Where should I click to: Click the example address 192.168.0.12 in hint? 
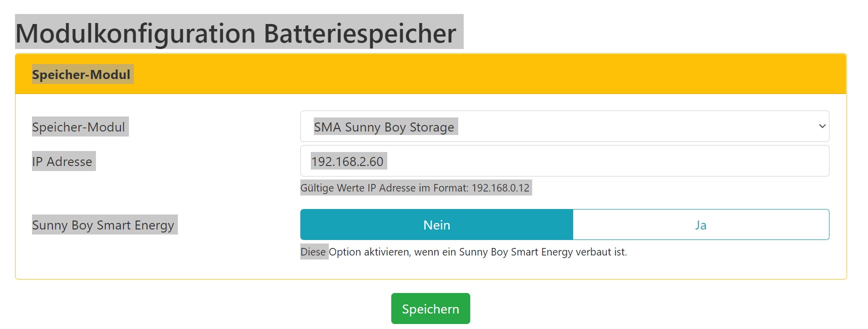500,188
